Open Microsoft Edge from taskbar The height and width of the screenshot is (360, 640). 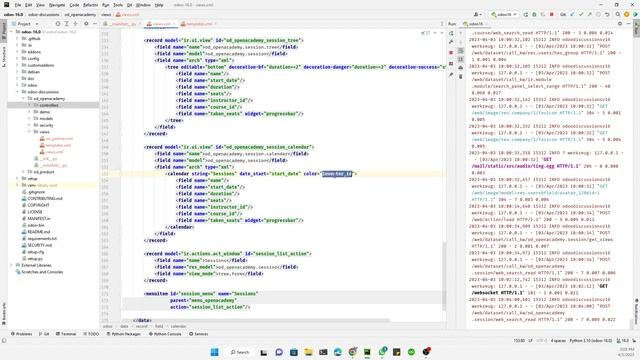[x=338, y=352]
